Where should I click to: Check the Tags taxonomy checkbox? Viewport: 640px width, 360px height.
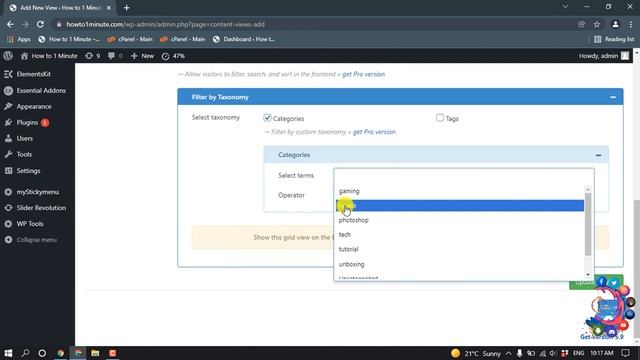[440, 118]
